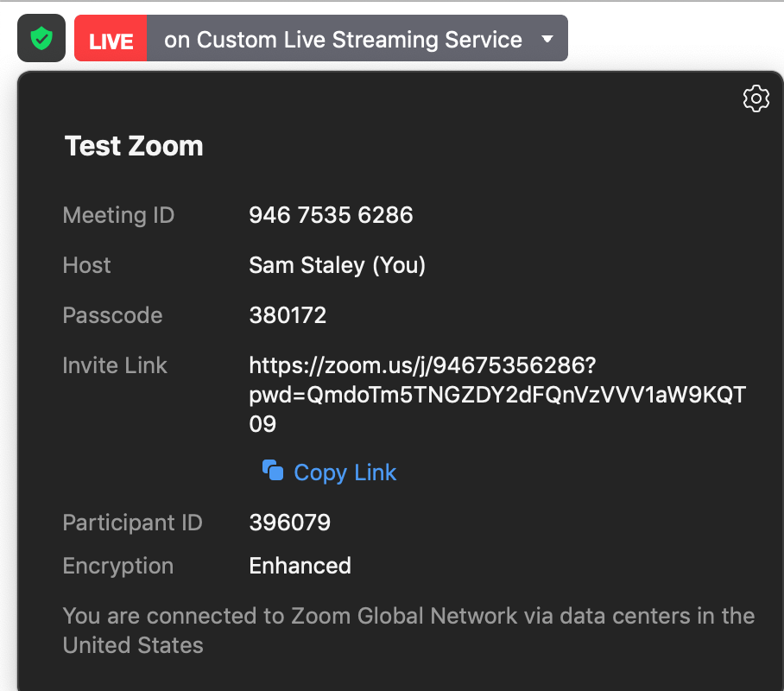Click the passcode value 380172

(288, 315)
